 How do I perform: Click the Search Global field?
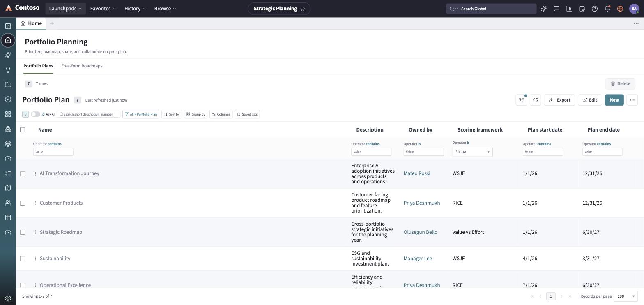click(491, 9)
